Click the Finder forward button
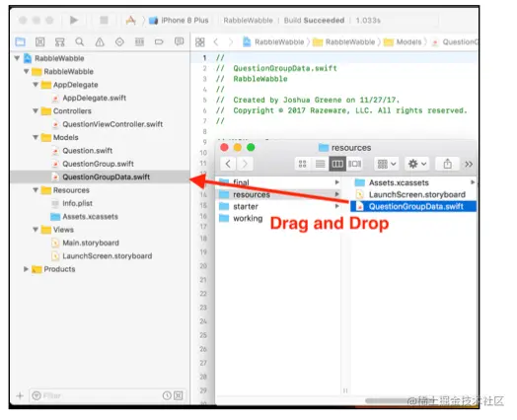Viewport: 517px width, 420px height. (x=245, y=164)
